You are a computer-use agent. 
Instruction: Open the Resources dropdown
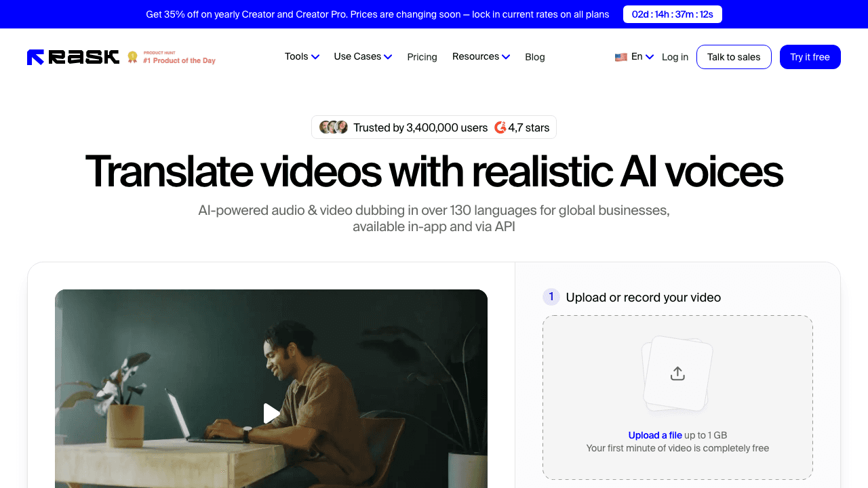click(481, 57)
